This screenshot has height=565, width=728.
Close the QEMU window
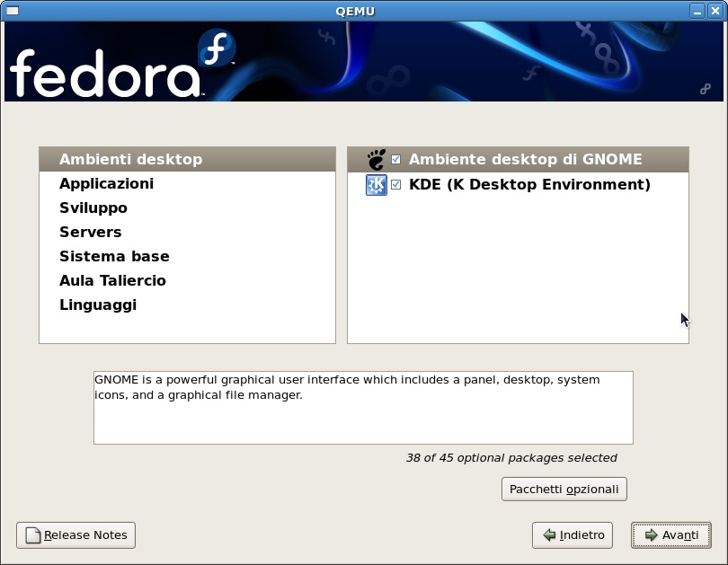[x=715, y=11]
